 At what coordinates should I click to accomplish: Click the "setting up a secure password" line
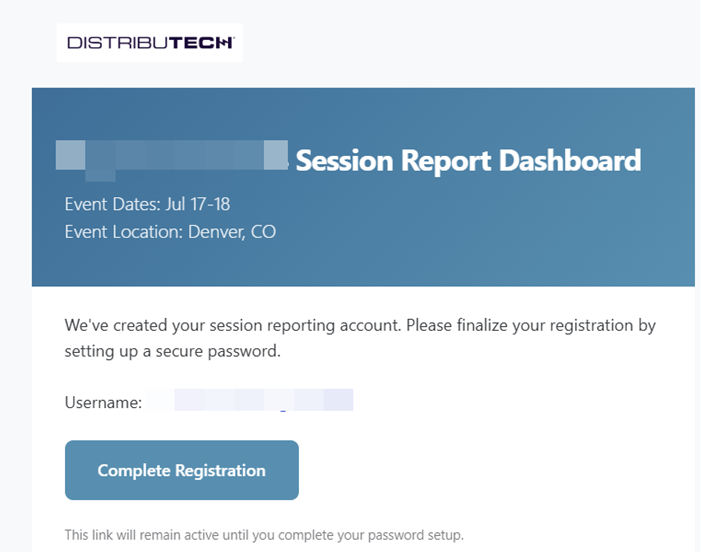173,351
